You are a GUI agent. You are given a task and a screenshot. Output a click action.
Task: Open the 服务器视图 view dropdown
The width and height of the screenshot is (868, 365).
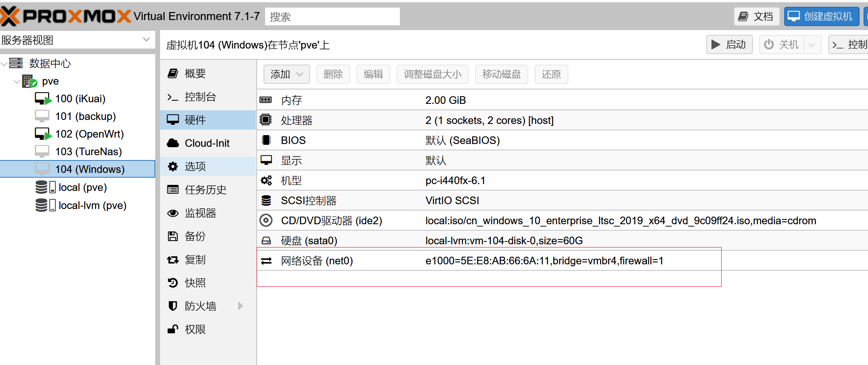146,40
